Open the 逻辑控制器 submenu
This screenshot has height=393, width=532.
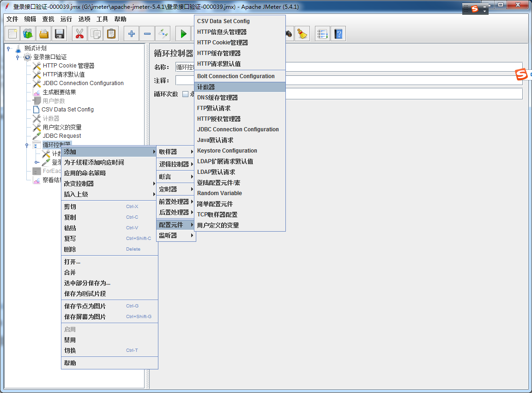176,164
